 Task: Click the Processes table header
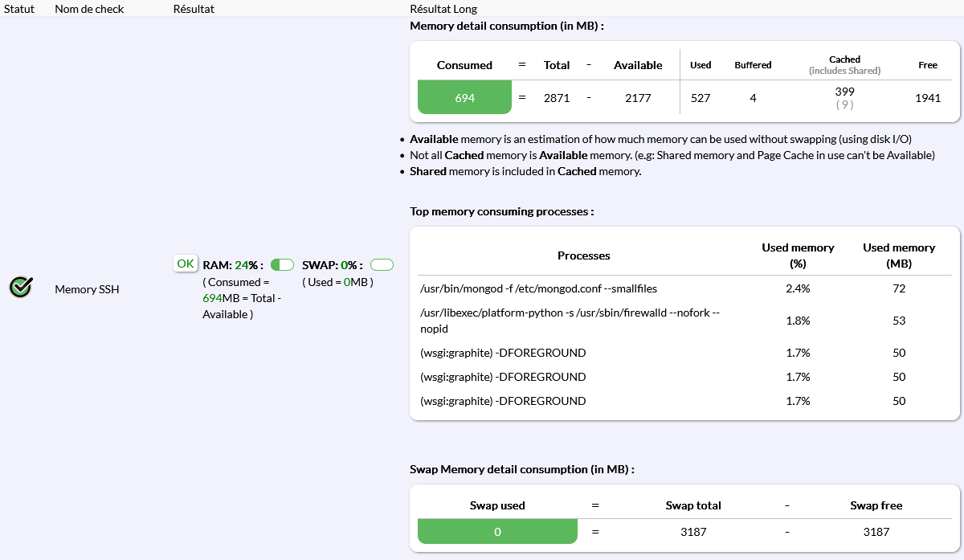click(583, 255)
